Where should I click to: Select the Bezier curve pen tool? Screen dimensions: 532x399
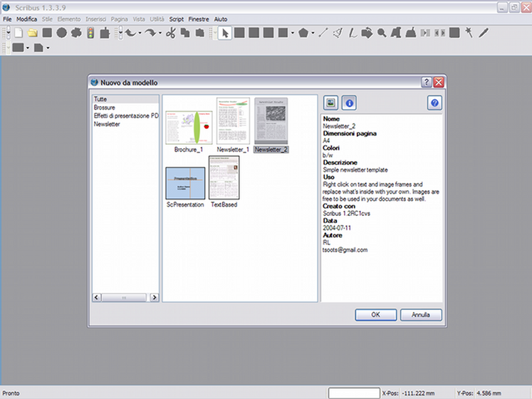click(338, 33)
